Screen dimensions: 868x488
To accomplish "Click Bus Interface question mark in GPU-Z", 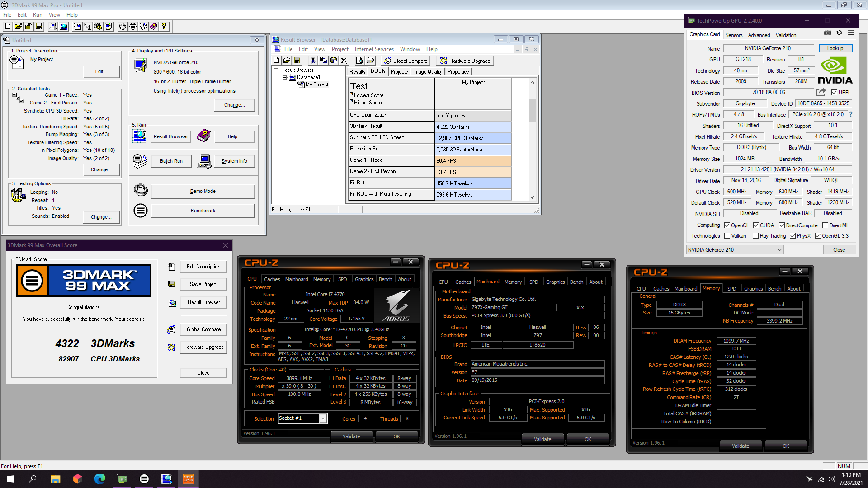I will tap(851, 114).
